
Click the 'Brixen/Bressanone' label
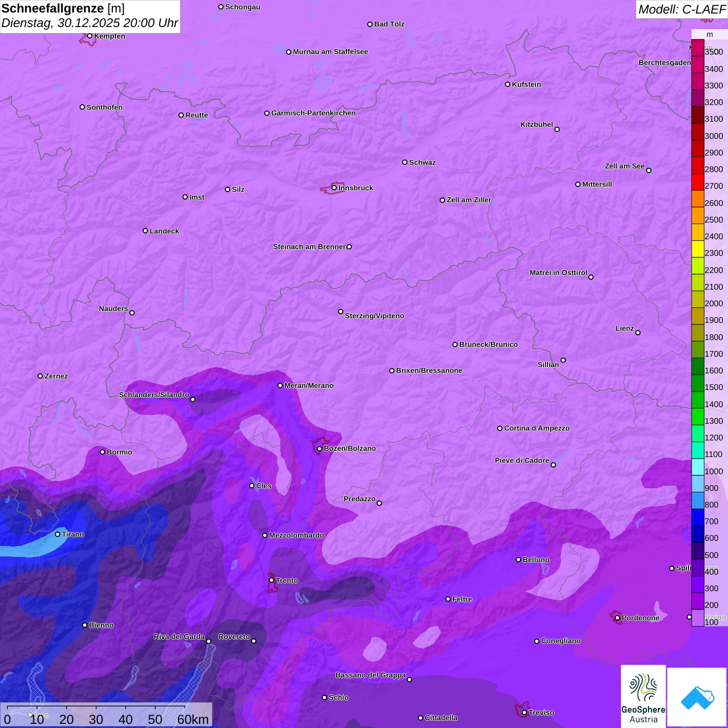430,370
